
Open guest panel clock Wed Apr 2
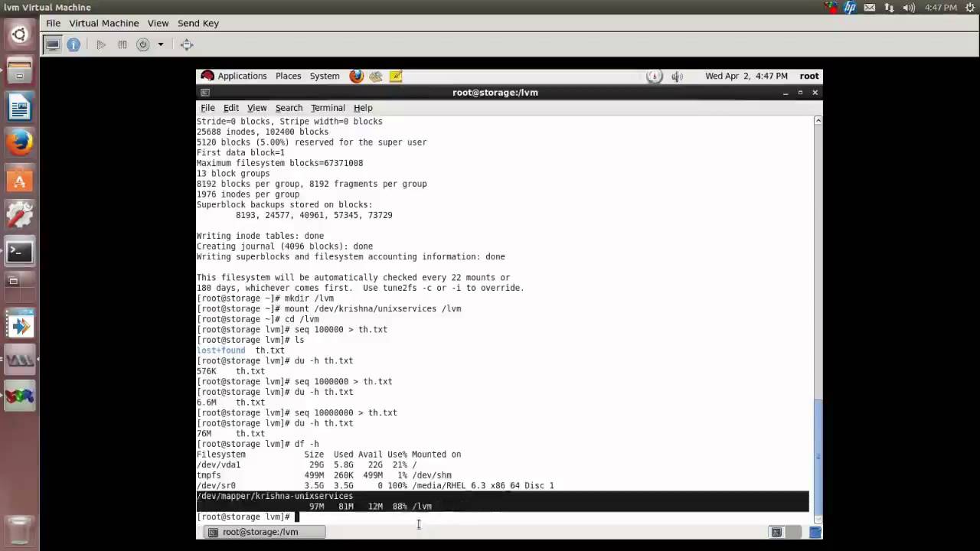coord(746,76)
